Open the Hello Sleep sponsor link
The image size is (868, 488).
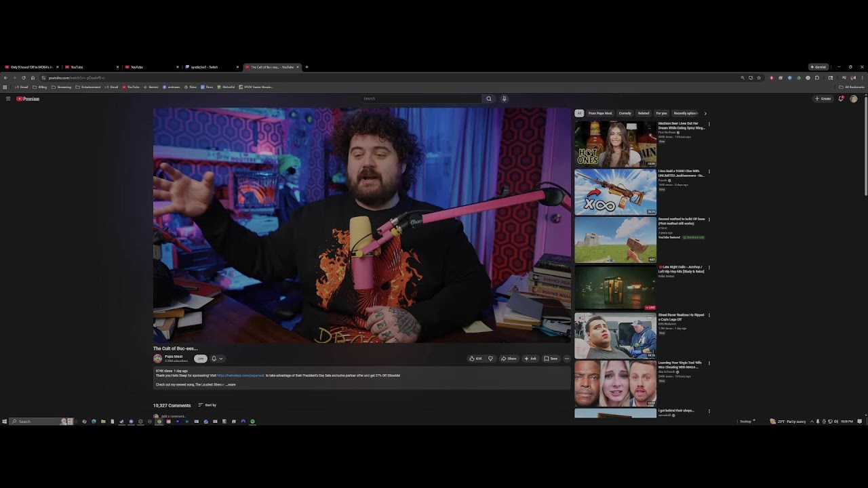tap(241, 375)
